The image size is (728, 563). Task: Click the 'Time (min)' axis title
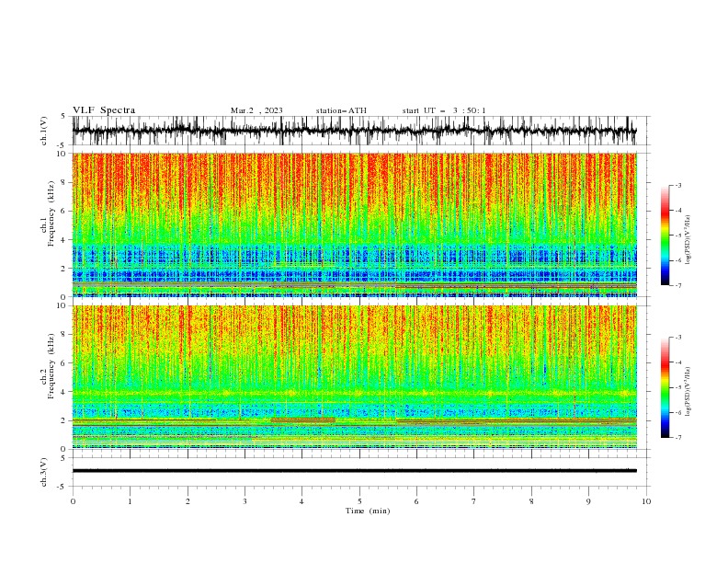[368, 511]
